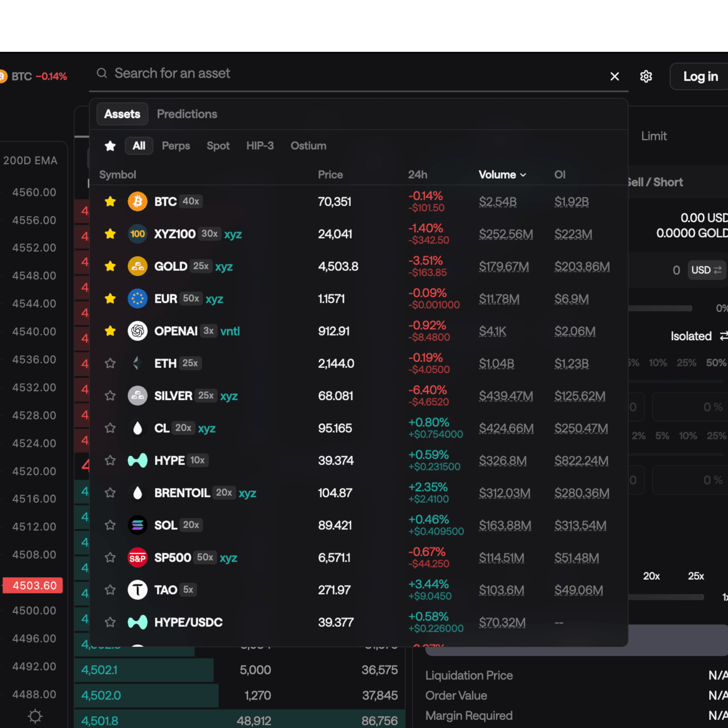Star the SILVER asset row
728x728 pixels.
[110, 396]
